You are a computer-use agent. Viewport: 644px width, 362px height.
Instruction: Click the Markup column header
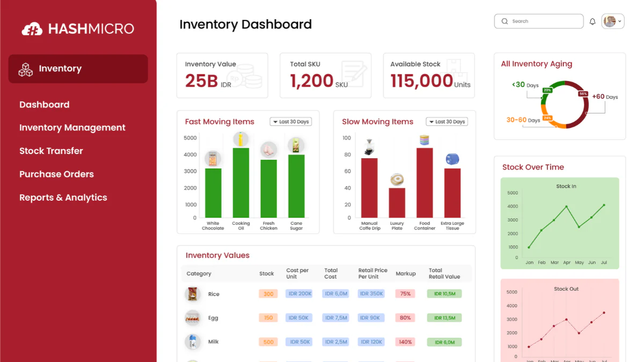[406, 274]
